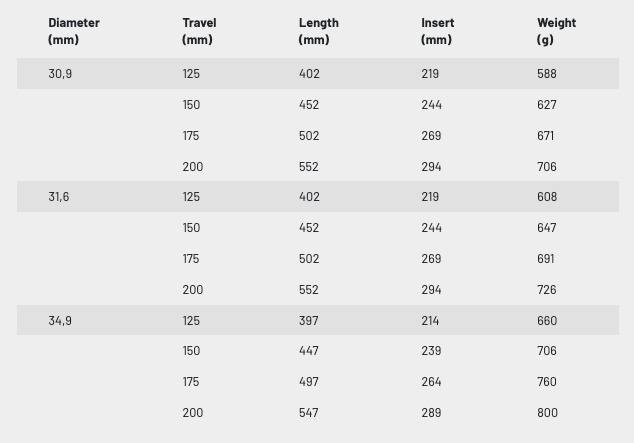
Task: Select the 31,6 diameter cell
Action: click(x=59, y=197)
